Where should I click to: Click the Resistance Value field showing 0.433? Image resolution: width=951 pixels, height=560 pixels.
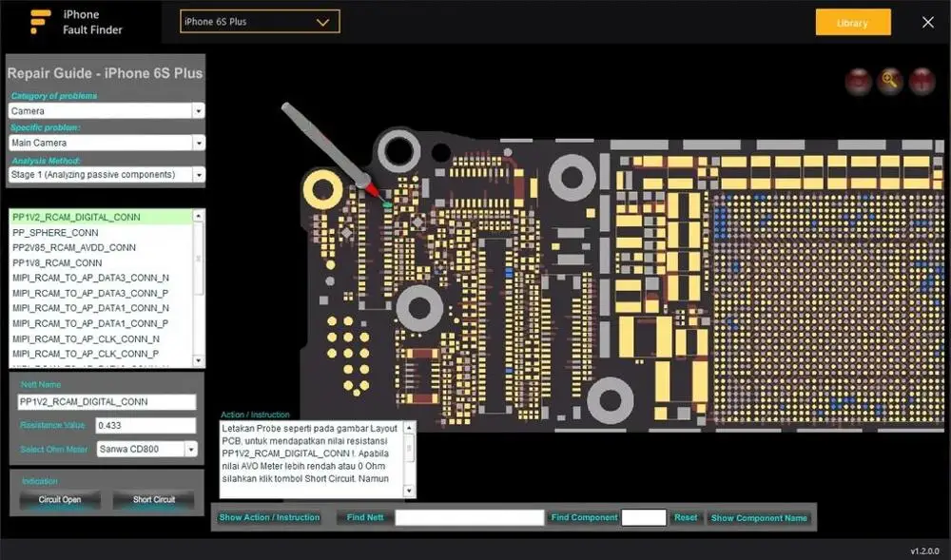pos(146,425)
